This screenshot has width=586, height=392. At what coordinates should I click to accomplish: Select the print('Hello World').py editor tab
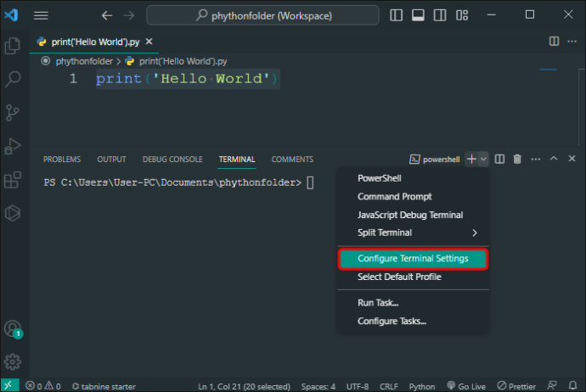point(94,42)
